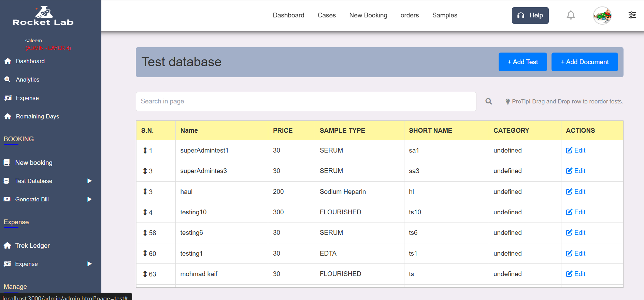Open Cases in the top navigation
Viewport: 644px width, 300px height.
point(327,15)
